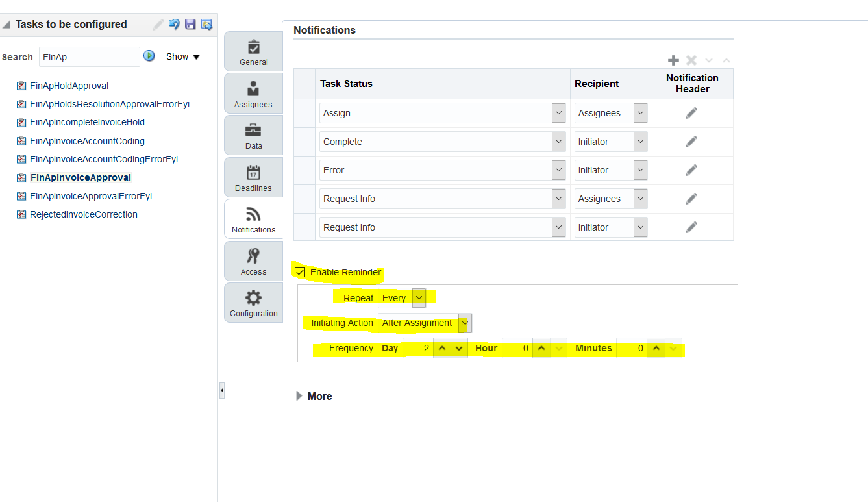Viewport: 868px width, 502px height.
Task: Open the Complete task status dropdown
Action: click(558, 142)
